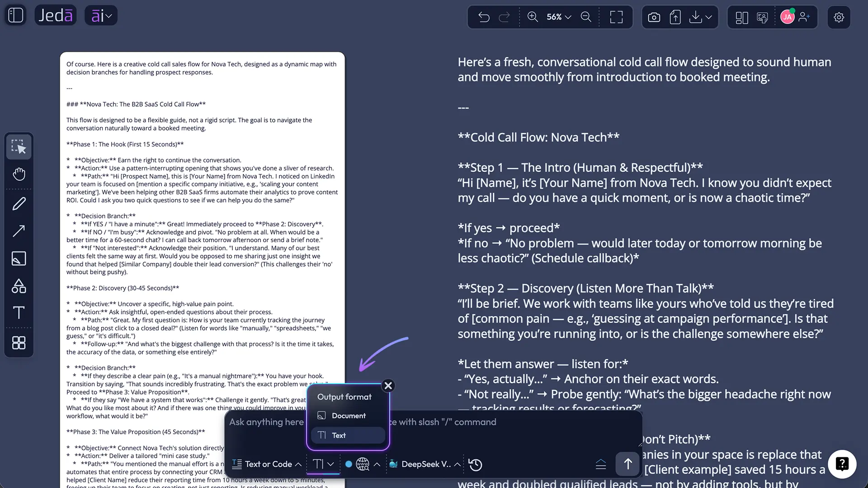The image size is (868, 488).
Task: Select the arrow connector tool
Action: pos(19,231)
